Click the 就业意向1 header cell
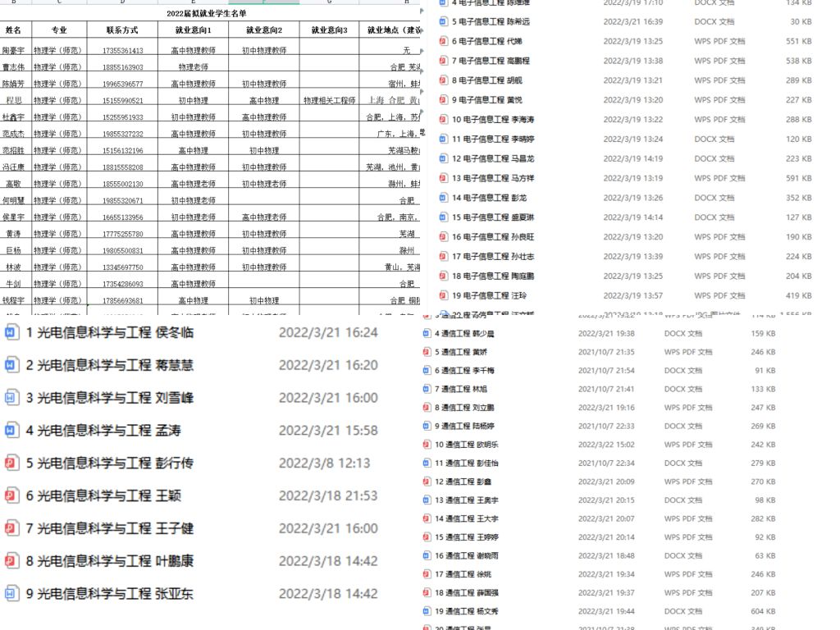 [193, 30]
